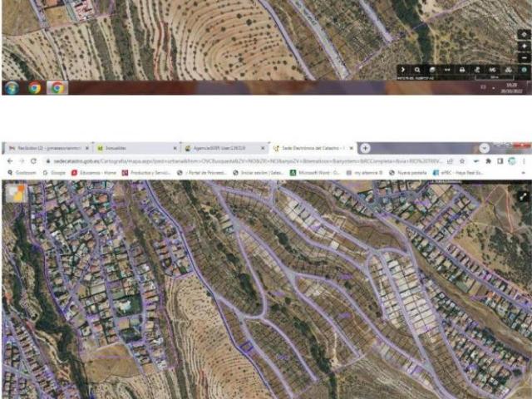Close the Inmuebles tab
The height and width of the screenshot is (399, 532).
coord(175,148)
